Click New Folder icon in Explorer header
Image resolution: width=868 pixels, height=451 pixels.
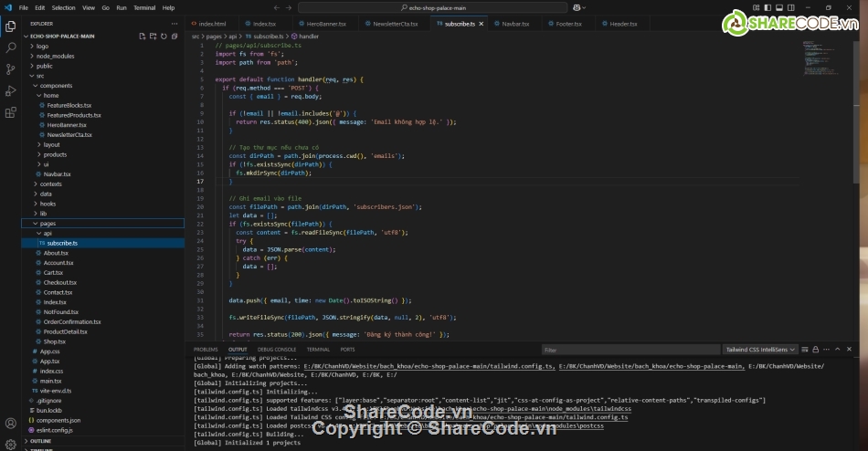click(x=153, y=36)
